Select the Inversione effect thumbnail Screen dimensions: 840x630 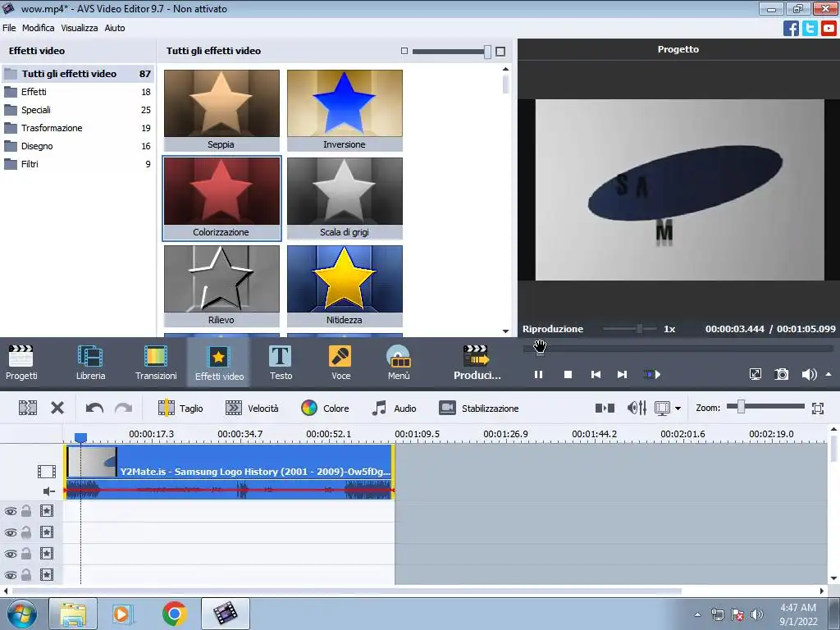tap(345, 110)
